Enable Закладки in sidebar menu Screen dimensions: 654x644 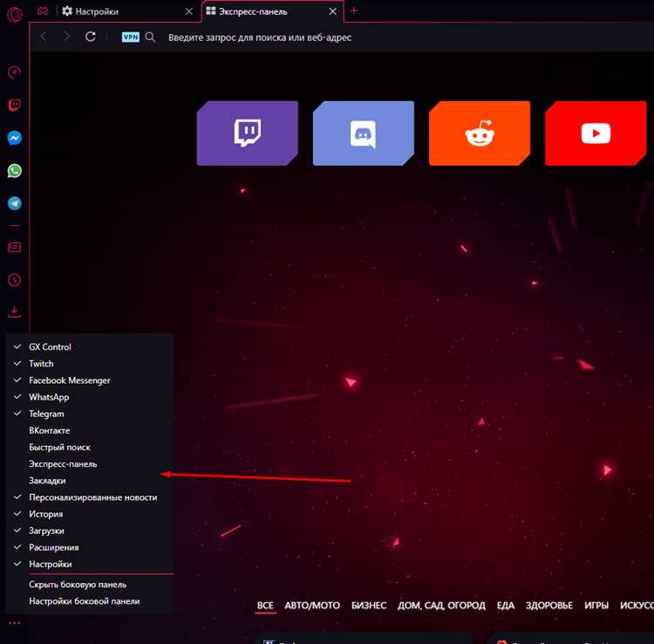click(x=90, y=481)
